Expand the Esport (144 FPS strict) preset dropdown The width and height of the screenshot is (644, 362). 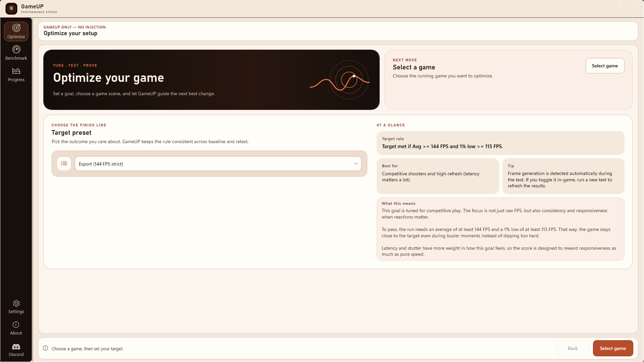(218, 164)
